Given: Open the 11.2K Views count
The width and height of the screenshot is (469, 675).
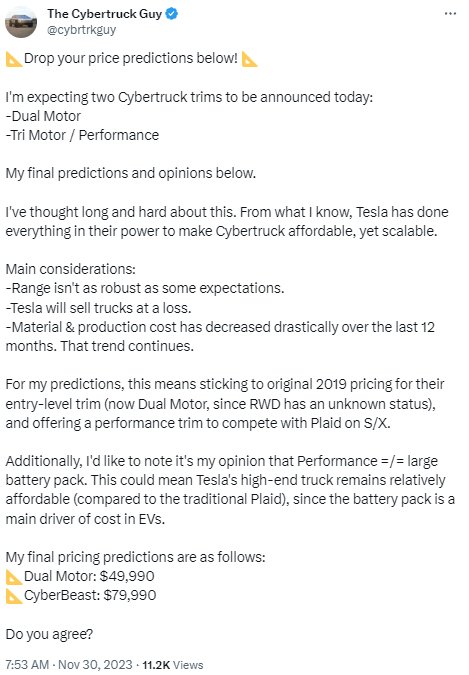Looking at the screenshot, I should click(x=173, y=664).
